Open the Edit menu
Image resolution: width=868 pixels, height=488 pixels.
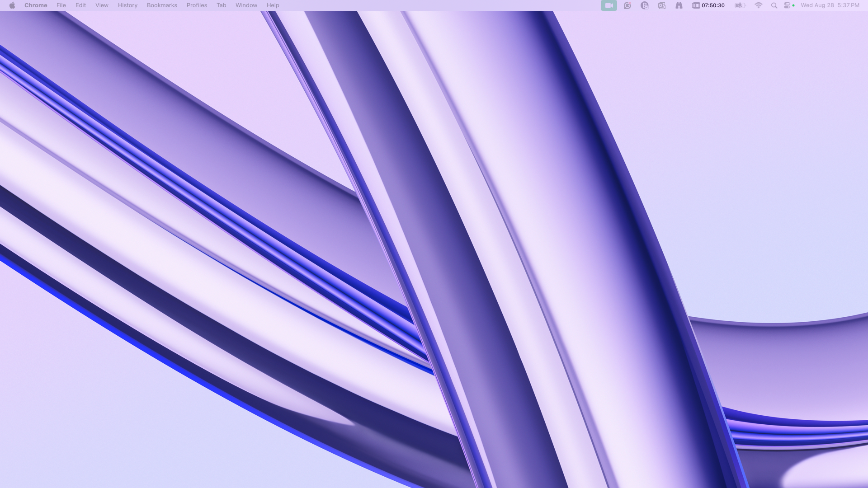coord(80,5)
